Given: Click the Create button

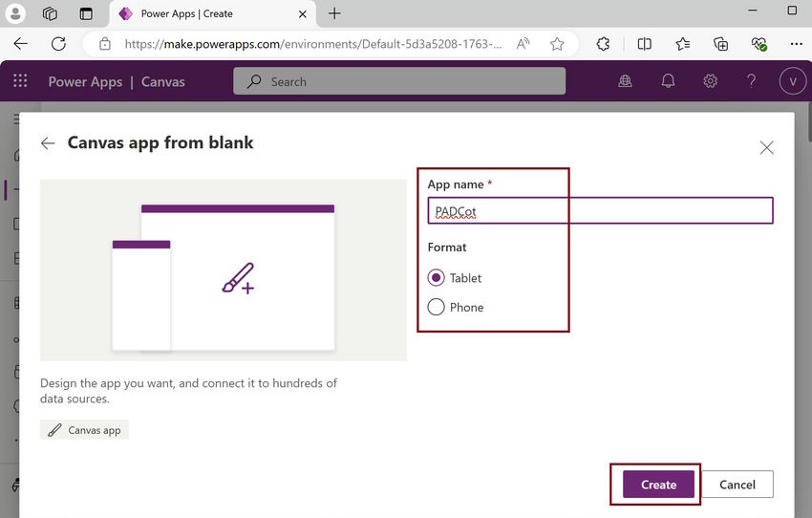Looking at the screenshot, I should (x=658, y=485).
